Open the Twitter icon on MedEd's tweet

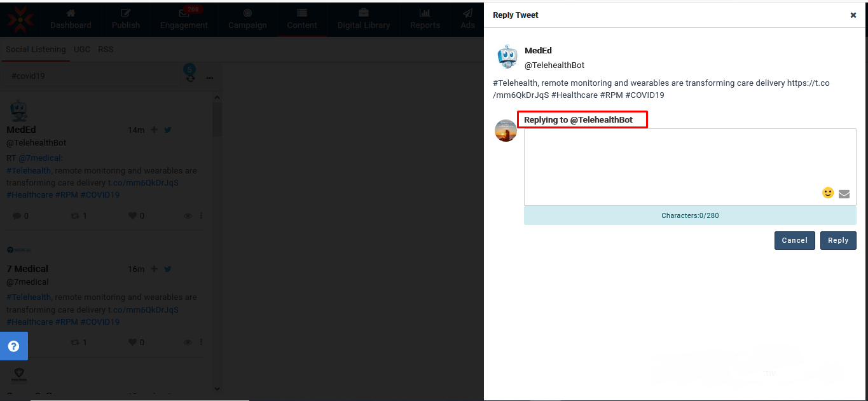point(167,130)
